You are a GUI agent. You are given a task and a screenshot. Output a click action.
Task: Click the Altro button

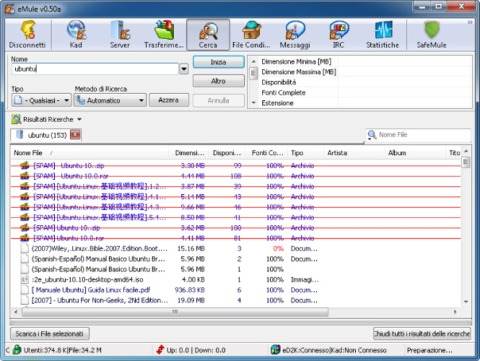tap(218, 81)
